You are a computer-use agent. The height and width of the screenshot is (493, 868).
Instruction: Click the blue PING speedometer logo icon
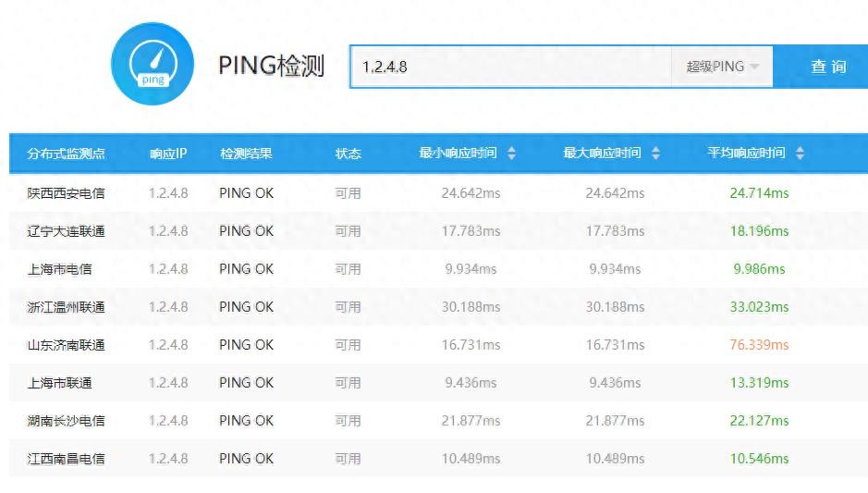153,64
